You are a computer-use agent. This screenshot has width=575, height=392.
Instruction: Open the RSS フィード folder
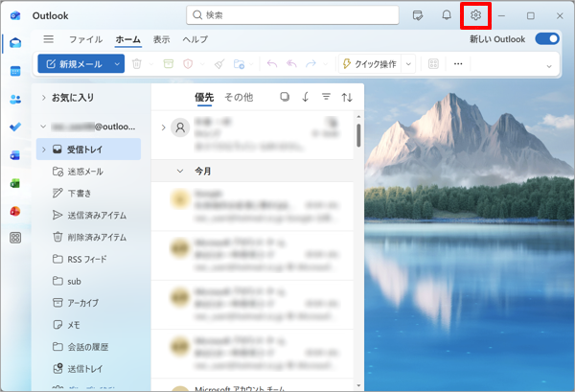[88, 259]
